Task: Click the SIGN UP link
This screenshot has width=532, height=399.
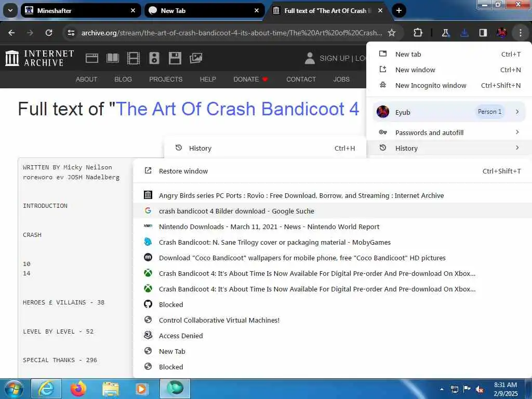Action: [334, 58]
